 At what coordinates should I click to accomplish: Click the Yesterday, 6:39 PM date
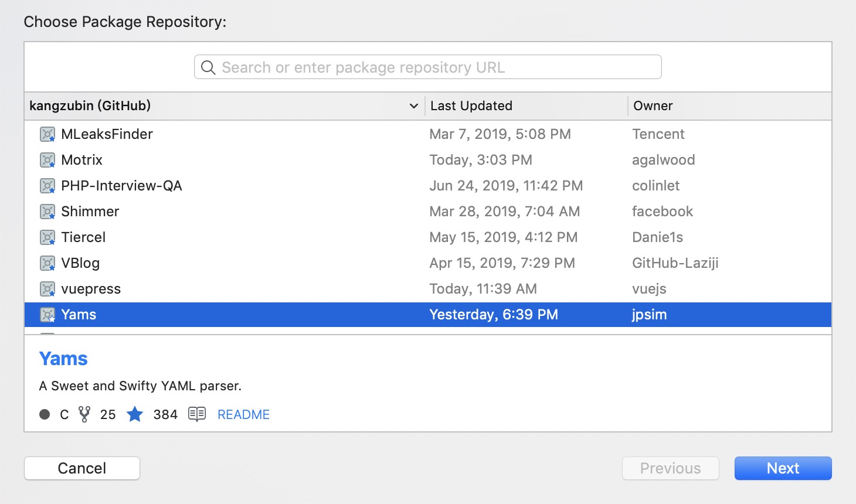tap(494, 315)
